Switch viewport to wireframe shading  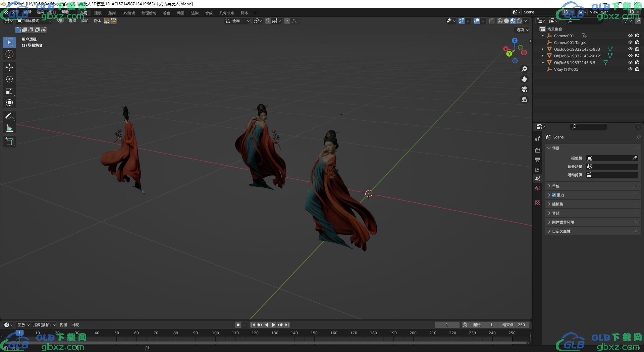click(x=500, y=21)
